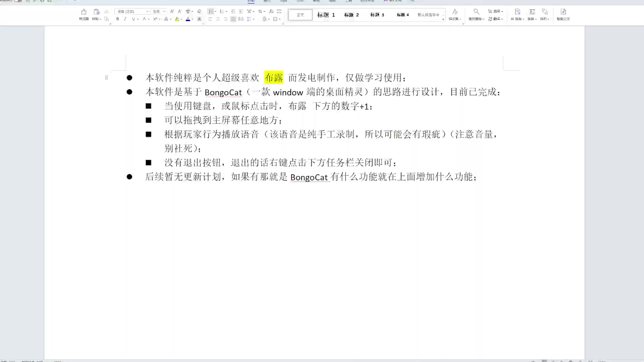Open underline style dropdown arrow

tap(138, 19)
